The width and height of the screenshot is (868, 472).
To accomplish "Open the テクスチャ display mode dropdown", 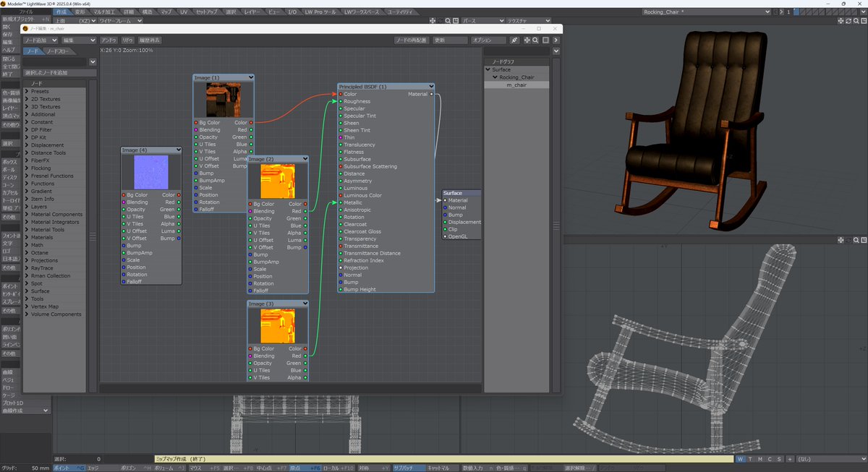I will [529, 21].
